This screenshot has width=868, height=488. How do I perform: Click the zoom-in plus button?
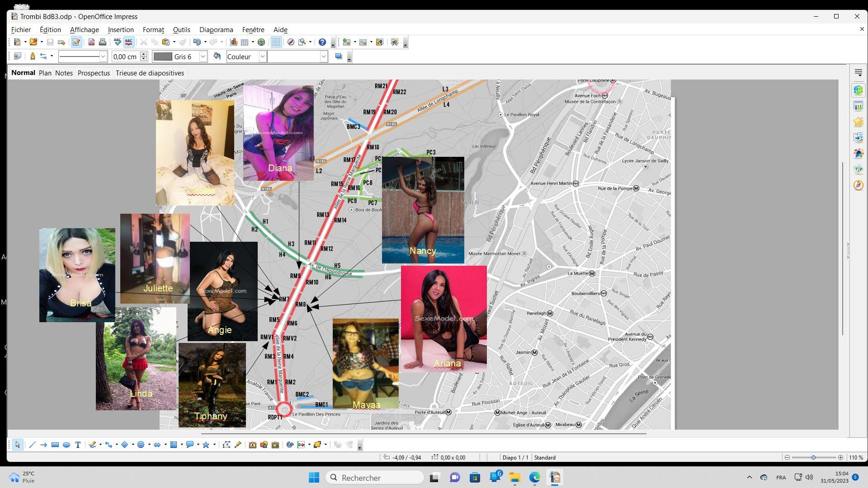[840, 458]
